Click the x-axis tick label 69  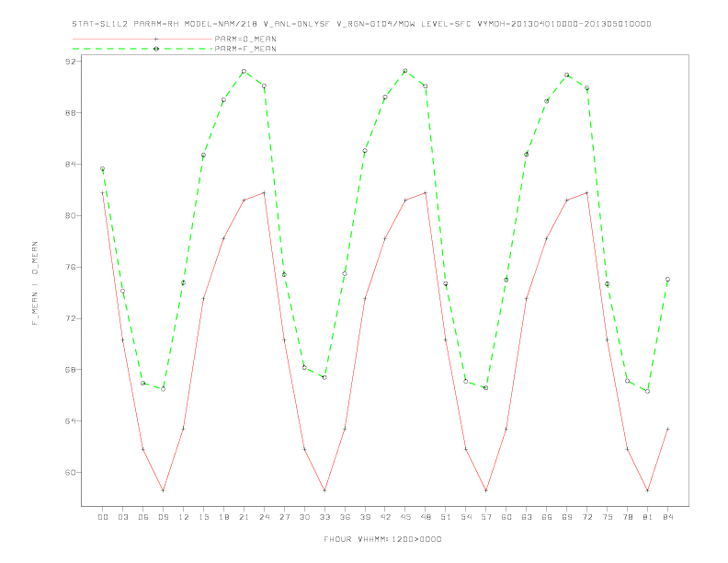pos(567,517)
